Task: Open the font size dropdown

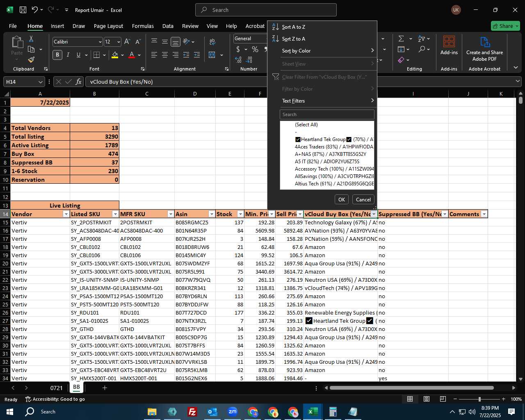Action: pyautogui.click(x=119, y=42)
